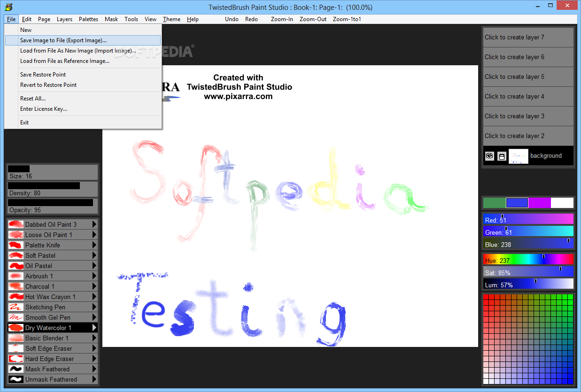Adjust the Hue rainbow slider
The height and width of the screenshot is (392, 581).
528,260
